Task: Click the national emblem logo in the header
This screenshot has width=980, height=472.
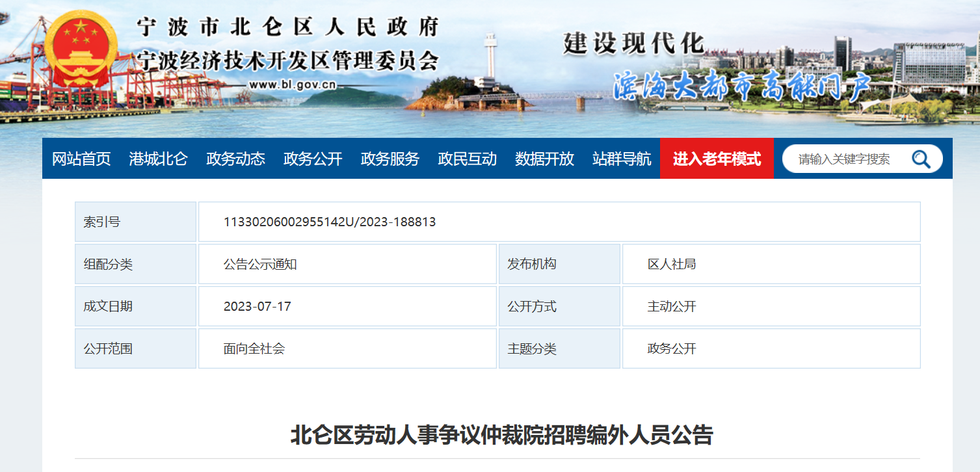Action: click(x=81, y=52)
